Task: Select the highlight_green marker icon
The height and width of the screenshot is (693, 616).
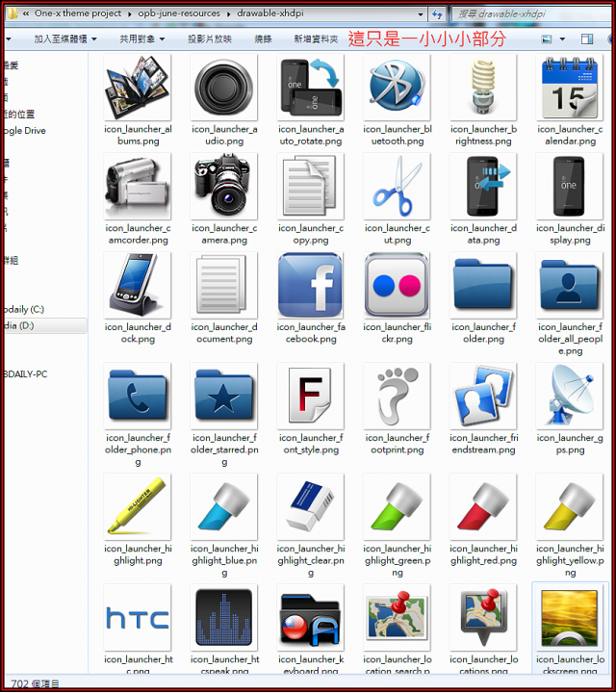Action: tap(397, 507)
